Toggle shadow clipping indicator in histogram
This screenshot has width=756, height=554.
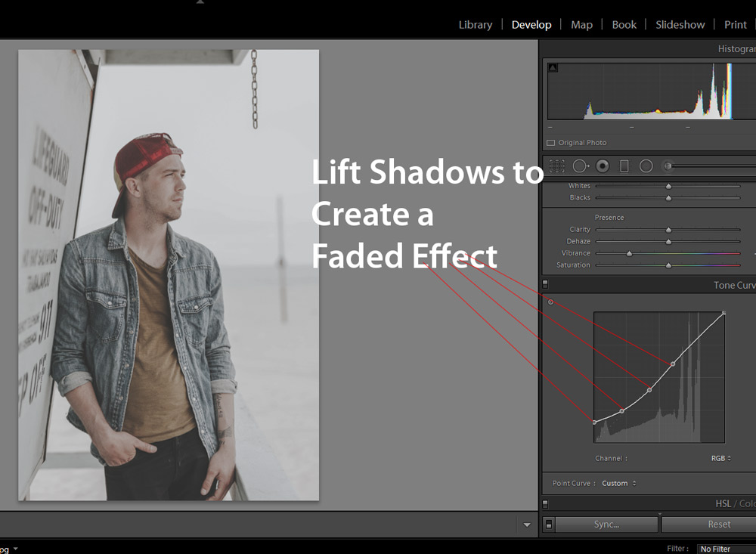(553, 67)
